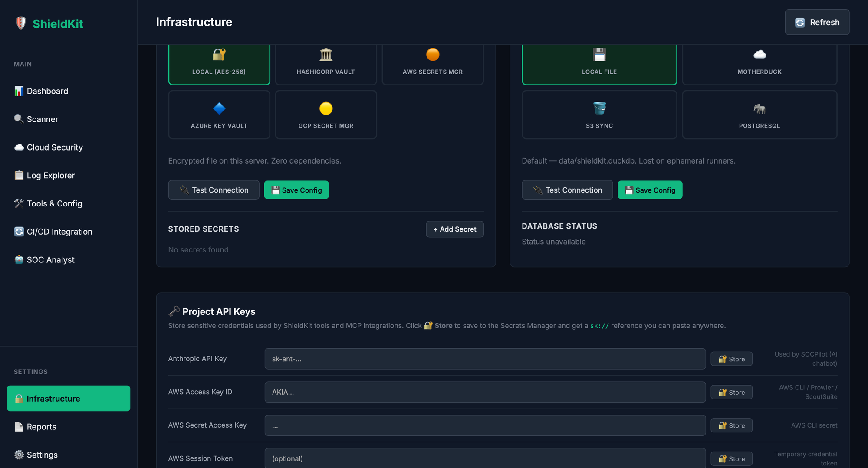
Task: Click the ShieldKit shield logo icon
Action: pyautogui.click(x=20, y=23)
